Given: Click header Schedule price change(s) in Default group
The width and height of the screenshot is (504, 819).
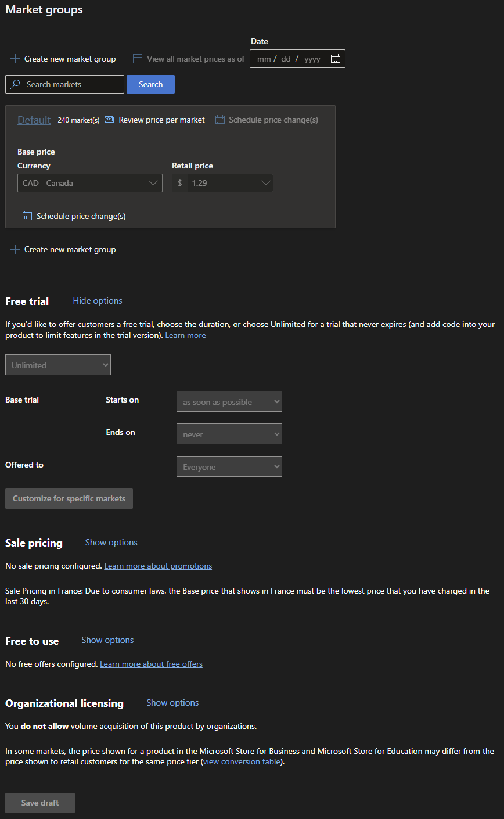Looking at the screenshot, I should click(x=273, y=120).
